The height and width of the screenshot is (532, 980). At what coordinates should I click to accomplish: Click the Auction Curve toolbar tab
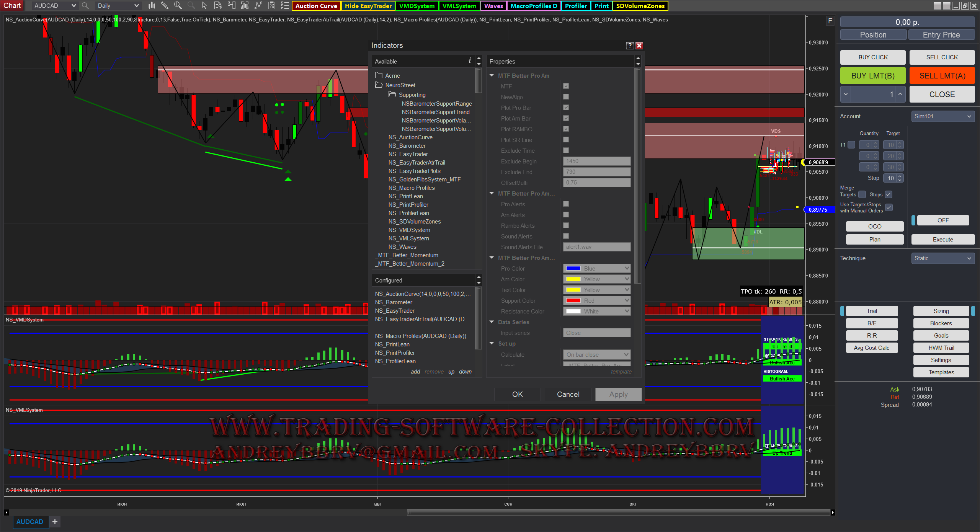tap(316, 6)
